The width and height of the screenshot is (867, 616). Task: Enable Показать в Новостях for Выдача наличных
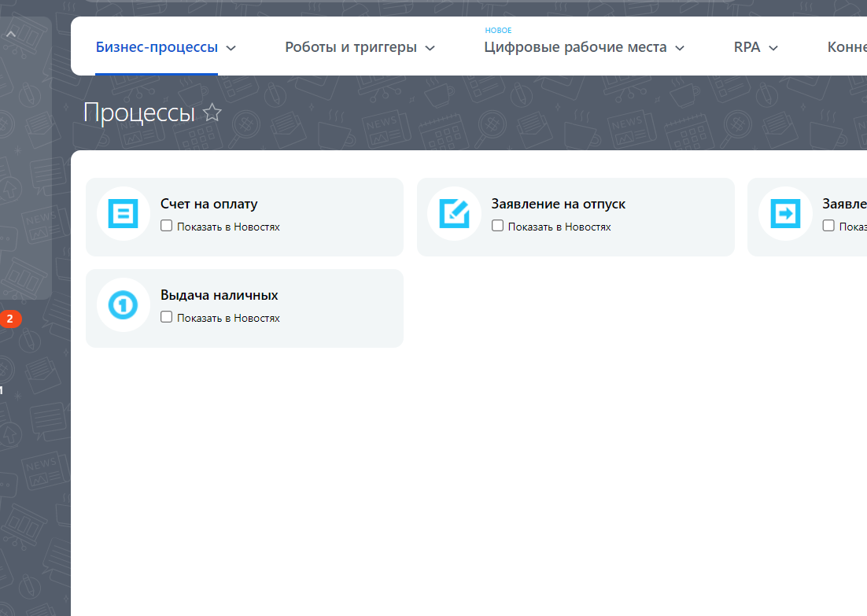click(167, 317)
